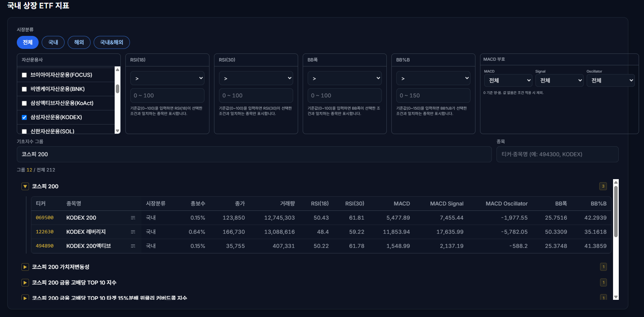Viewport: 644px width, 317px height.
Task: Open the menu icon beside KODEX 200
Action: (133, 218)
